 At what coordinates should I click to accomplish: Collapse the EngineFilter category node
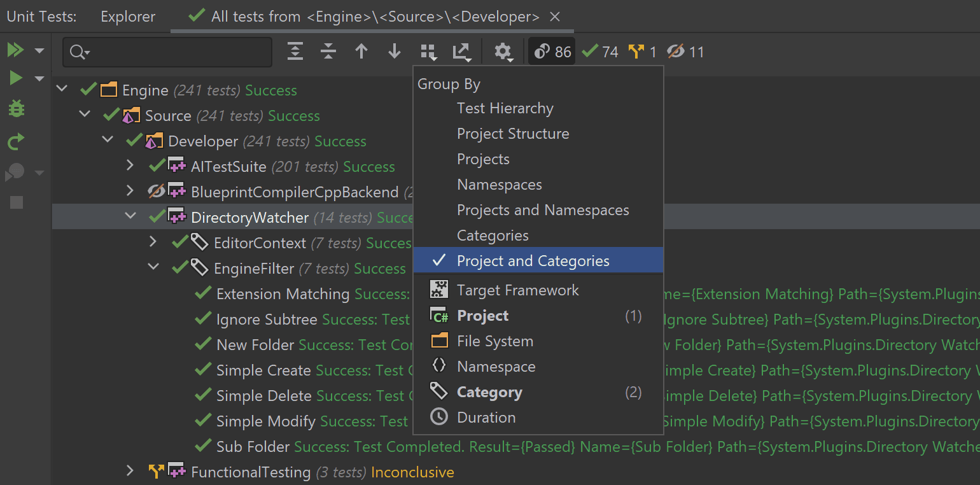pyautogui.click(x=153, y=268)
